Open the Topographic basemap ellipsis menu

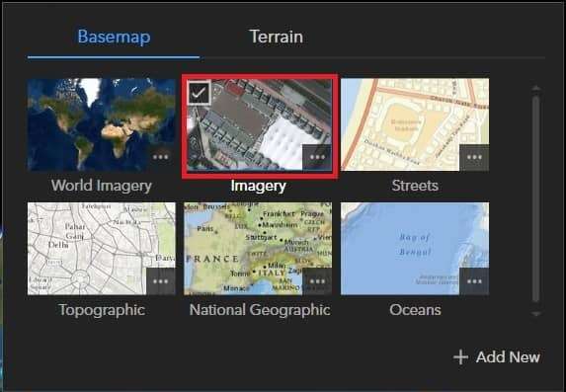click(x=161, y=281)
